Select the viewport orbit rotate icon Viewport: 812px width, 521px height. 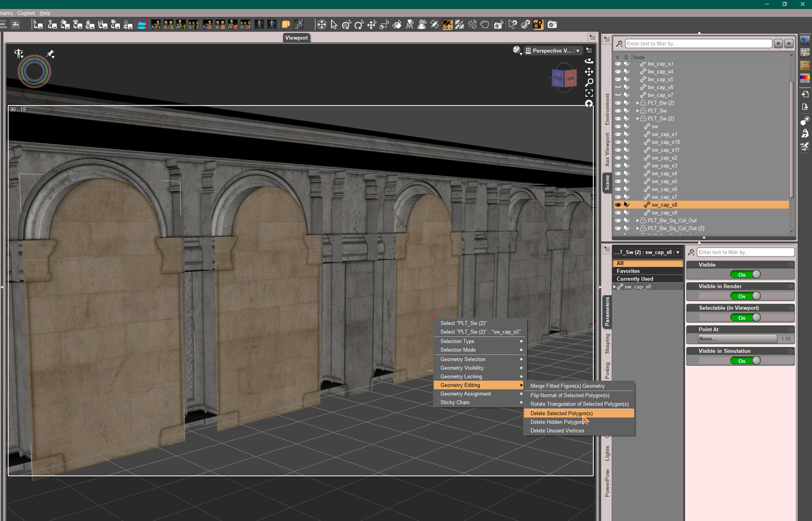coord(589,61)
